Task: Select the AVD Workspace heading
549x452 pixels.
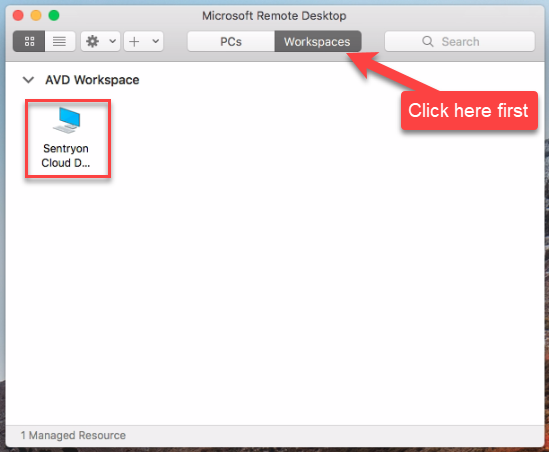Action: point(92,80)
